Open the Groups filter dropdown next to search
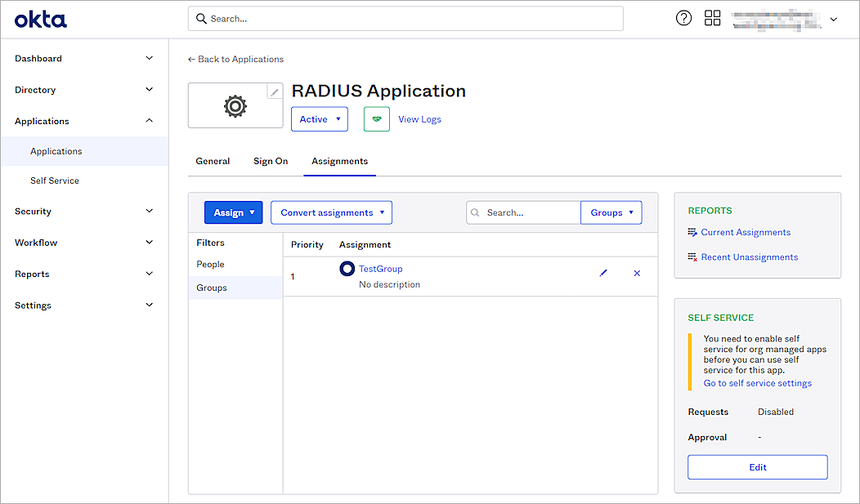860x504 pixels. (611, 212)
